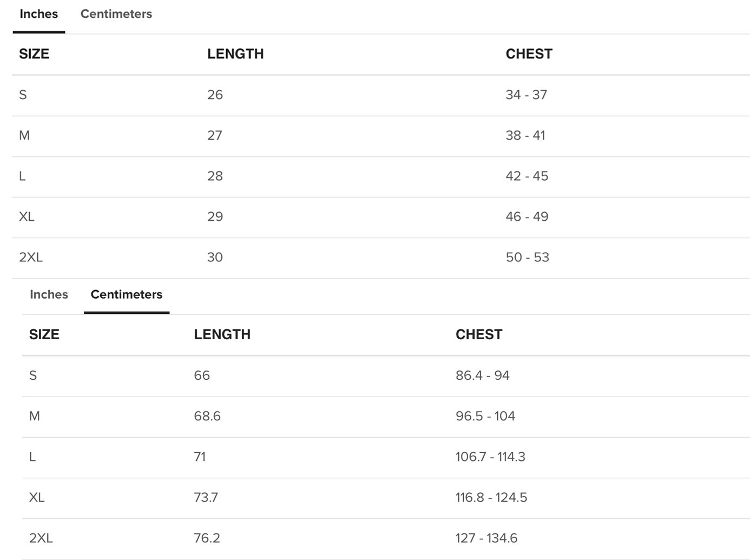Select the active underlined Inches tab
Screen dimensions: 750x560
(x=38, y=14)
